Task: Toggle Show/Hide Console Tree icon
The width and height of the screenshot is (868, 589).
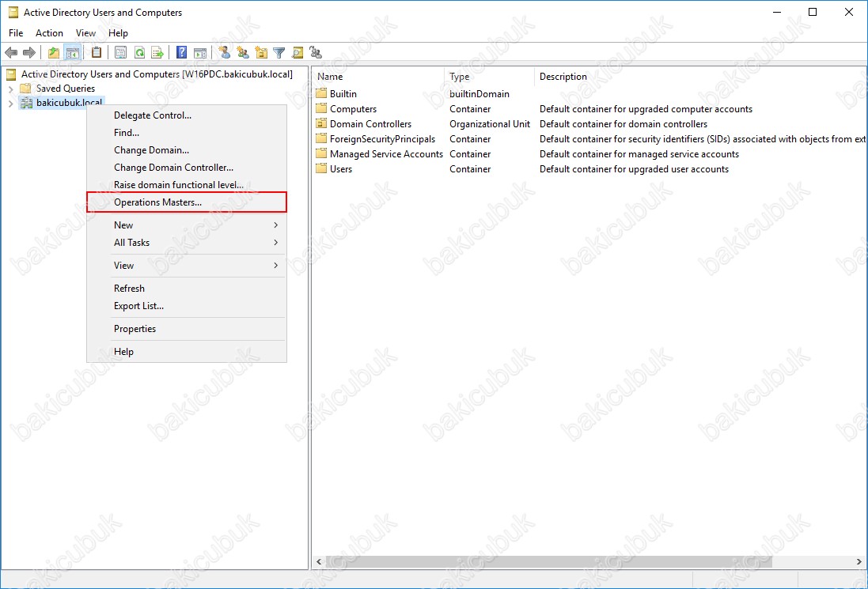Action: click(72, 52)
